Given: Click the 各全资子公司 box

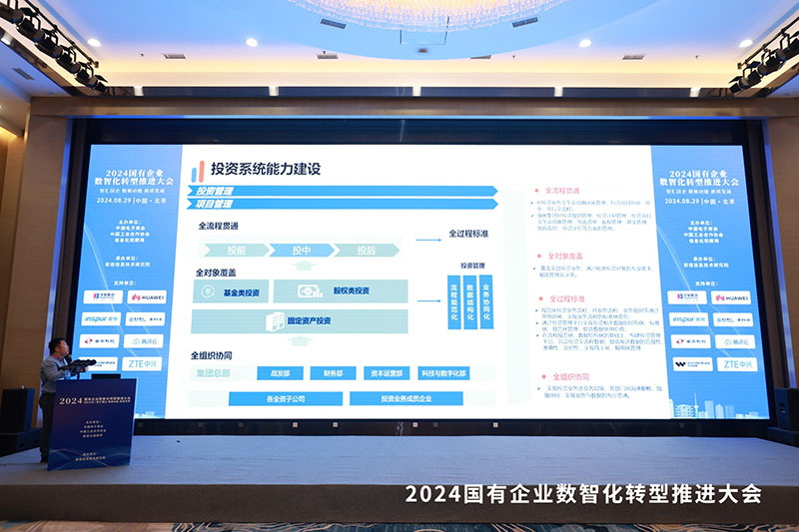Looking at the screenshot, I should (x=286, y=398).
